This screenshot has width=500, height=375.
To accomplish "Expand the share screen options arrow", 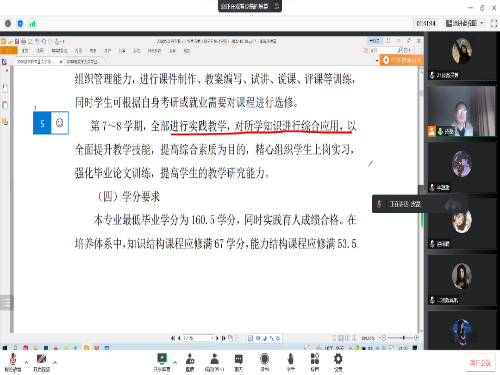I will [175, 362].
